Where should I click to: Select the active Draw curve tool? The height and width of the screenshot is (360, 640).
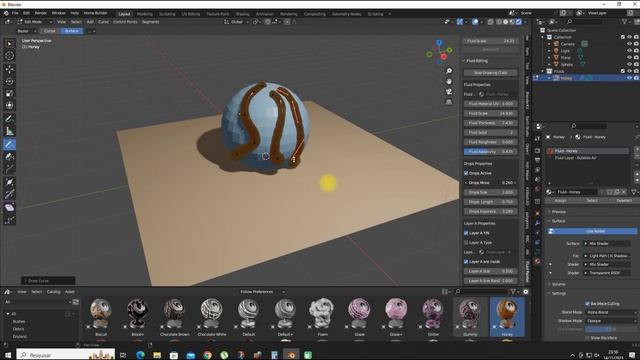(x=9, y=144)
